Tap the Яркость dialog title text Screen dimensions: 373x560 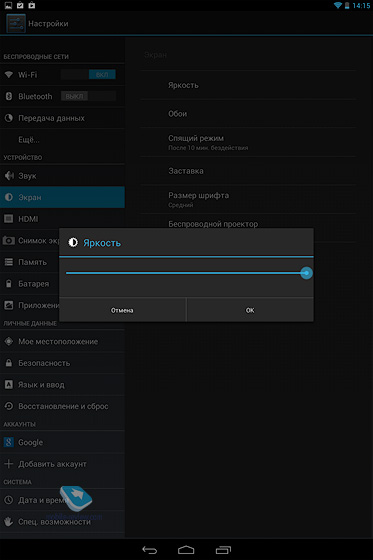click(102, 243)
